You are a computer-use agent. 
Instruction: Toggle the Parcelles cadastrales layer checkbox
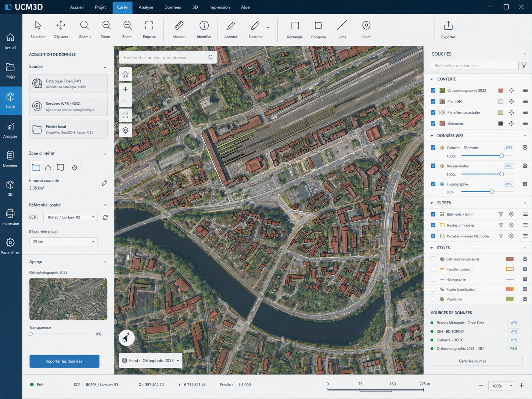pyautogui.click(x=433, y=112)
